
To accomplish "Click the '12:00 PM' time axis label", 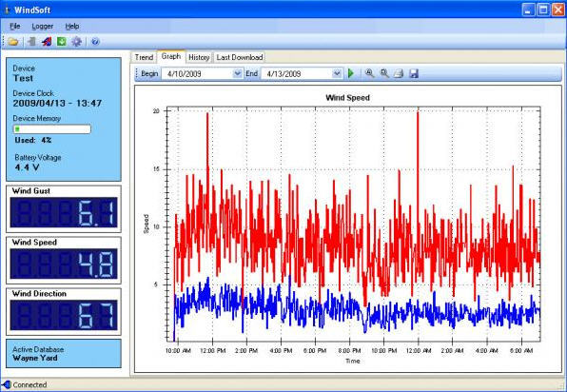I will point(213,351).
